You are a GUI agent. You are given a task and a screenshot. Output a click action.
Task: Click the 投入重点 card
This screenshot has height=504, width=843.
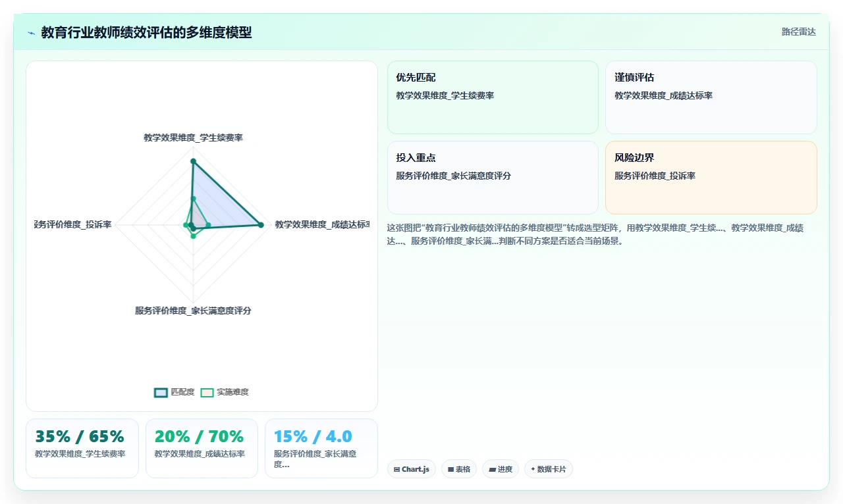(x=493, y=178)
